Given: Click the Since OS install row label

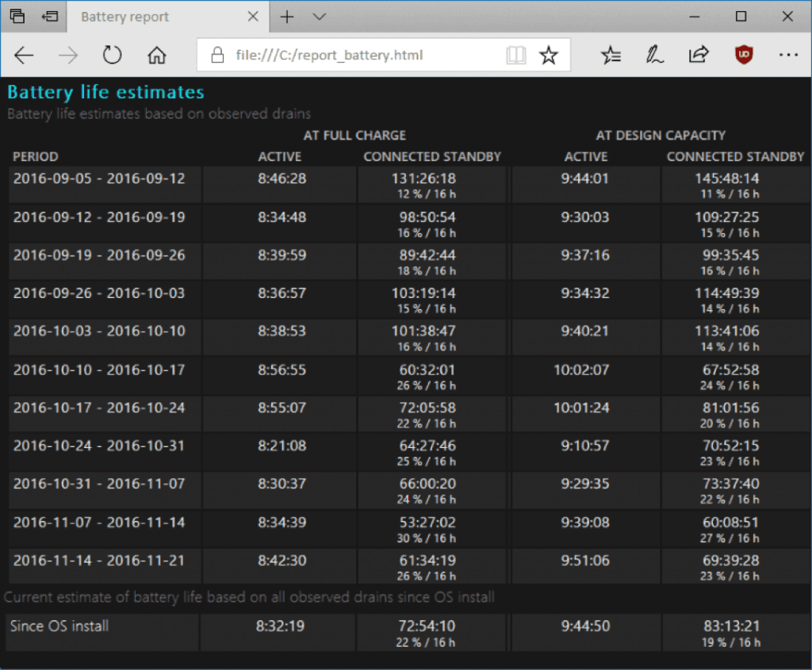Looking at the screenshot, I should tap(59, 626).
